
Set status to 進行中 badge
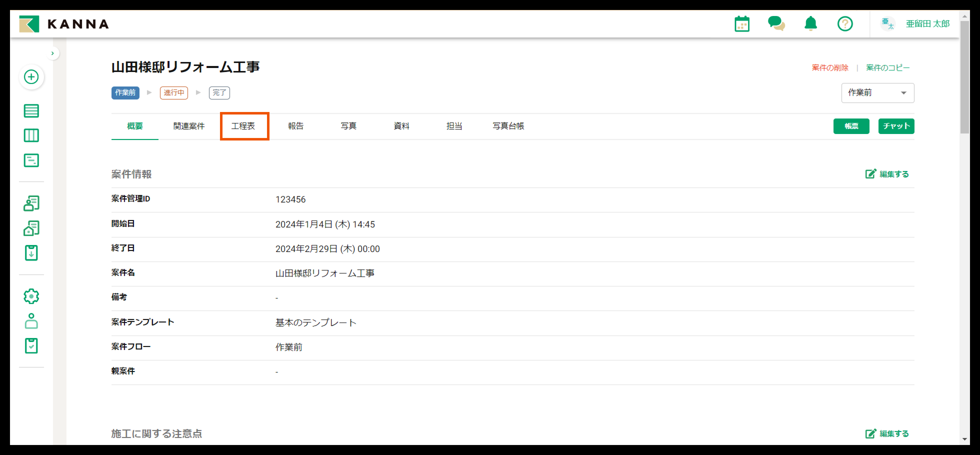point(174,93)
